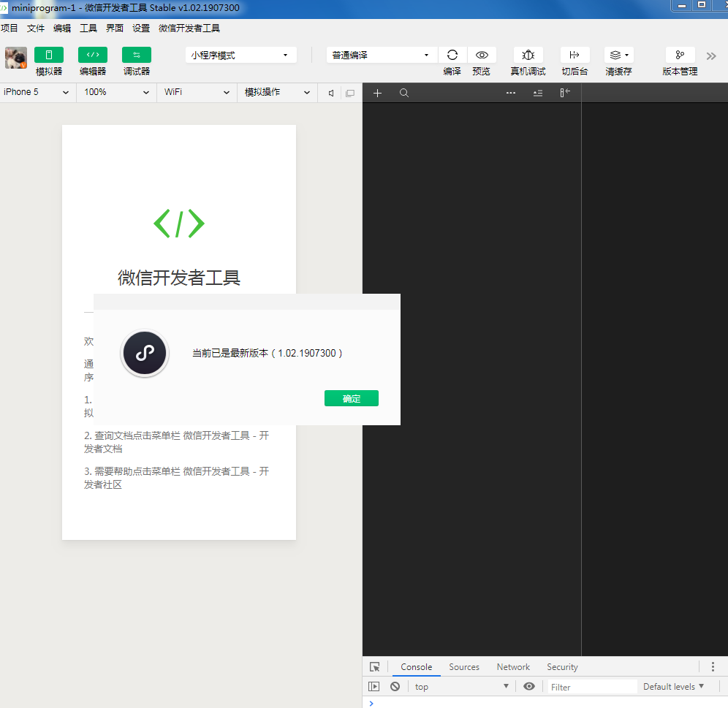Click the text '2. 查询文档点击菜单栏'
The height and width of the screenshot is (708, 728).
pos(132,435)
